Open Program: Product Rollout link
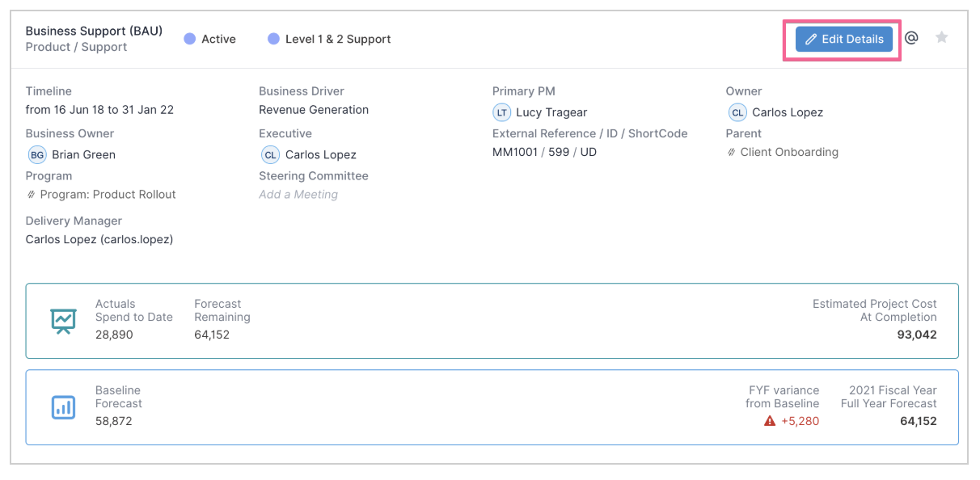The height and width of the screenshot is (480, 980). [x=108, y=194]
